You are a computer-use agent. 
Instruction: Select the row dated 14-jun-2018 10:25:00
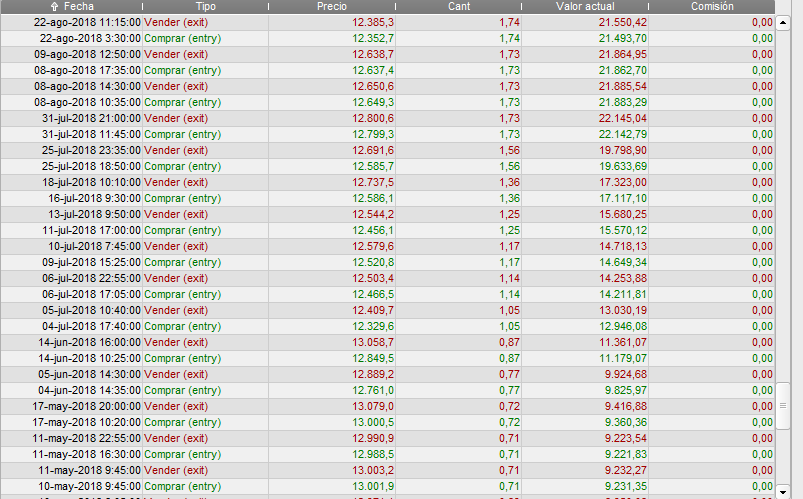pos(387,359)
